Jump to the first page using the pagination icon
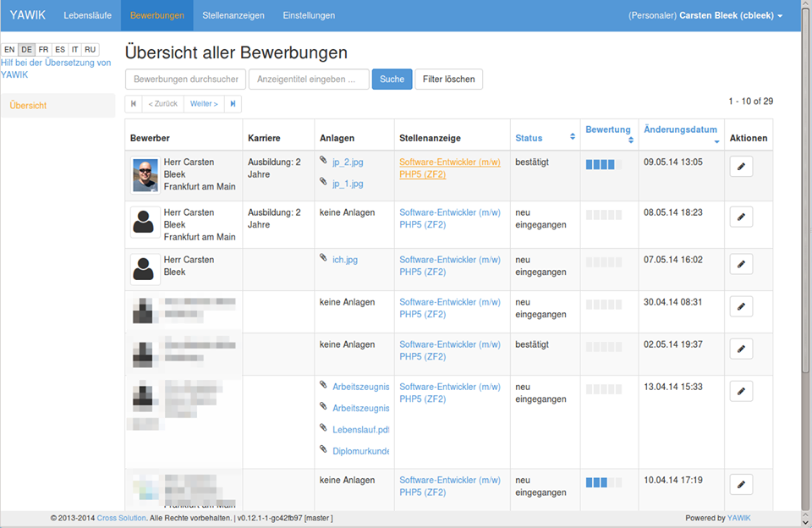The height and width of the screenshot is (528, 812). 133,103
